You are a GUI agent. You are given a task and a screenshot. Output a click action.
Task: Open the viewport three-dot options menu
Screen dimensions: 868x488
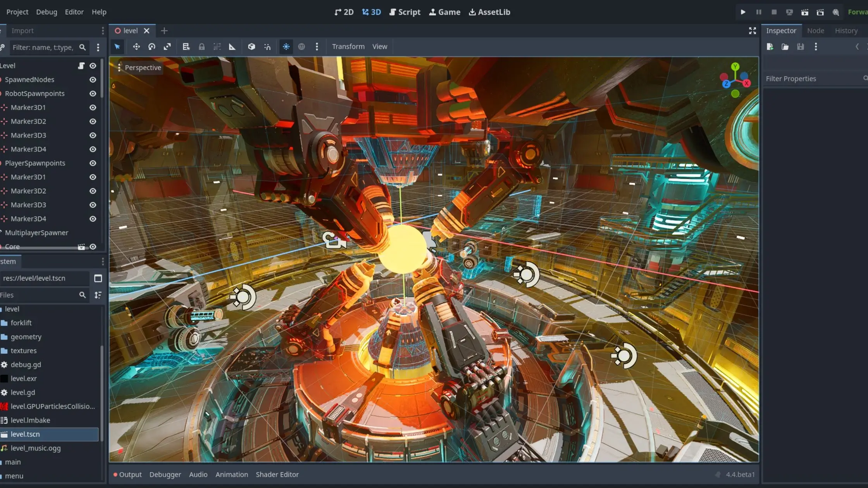pyautogui.click(x=317, y=47)
